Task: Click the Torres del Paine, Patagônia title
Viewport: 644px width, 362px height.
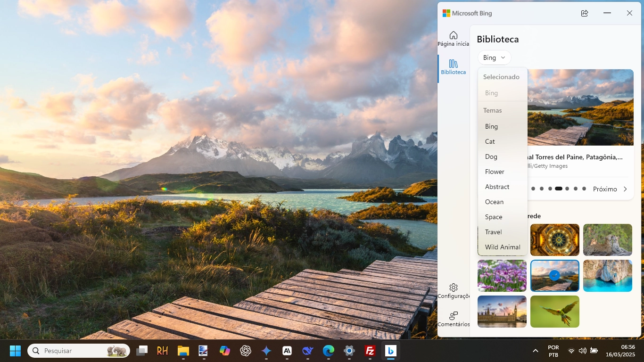Action: (575, 157)
